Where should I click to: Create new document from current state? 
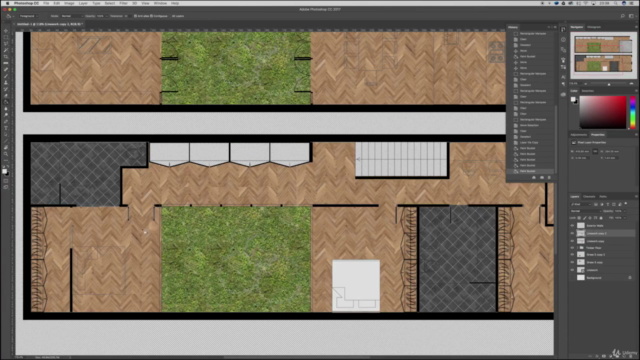tap(534, 178)
